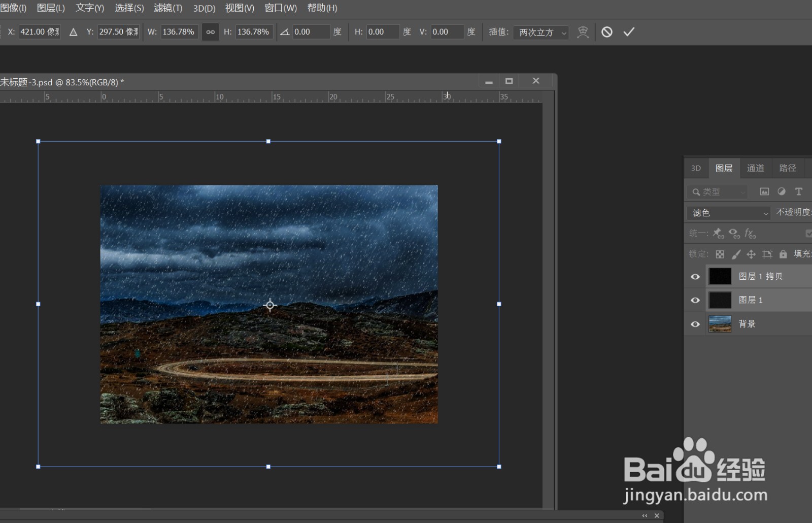Click the H height scale percentage field
The height and width of the screenshot is (523, 812).
(254, 32)
